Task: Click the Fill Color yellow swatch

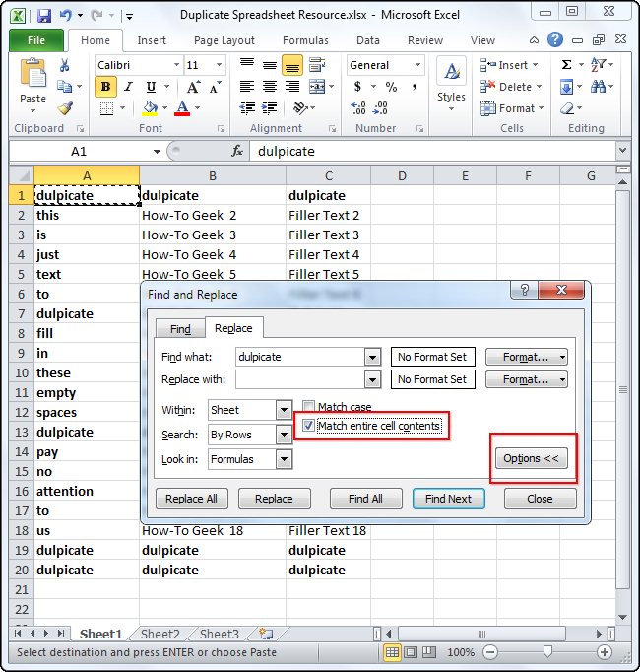Action: pos(150,108)
